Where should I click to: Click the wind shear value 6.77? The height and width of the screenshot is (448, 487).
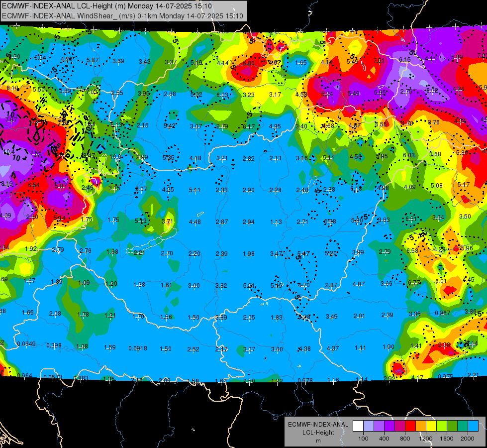pos(414,282)
